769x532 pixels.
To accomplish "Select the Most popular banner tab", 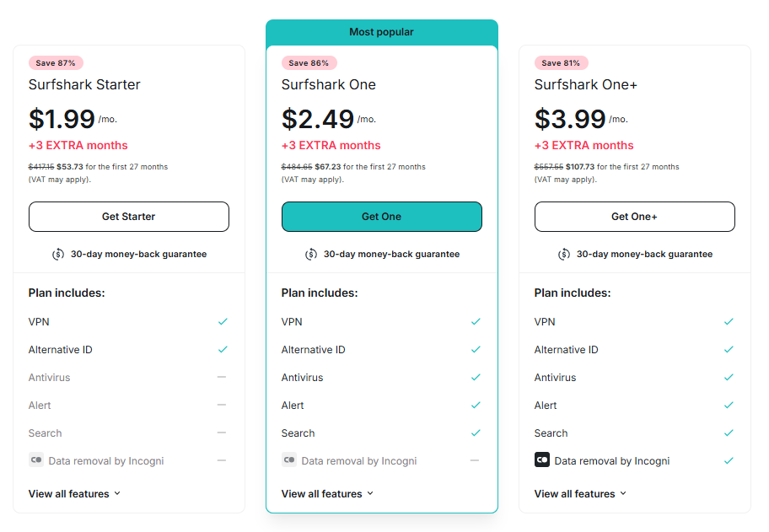I will point(381,32).
